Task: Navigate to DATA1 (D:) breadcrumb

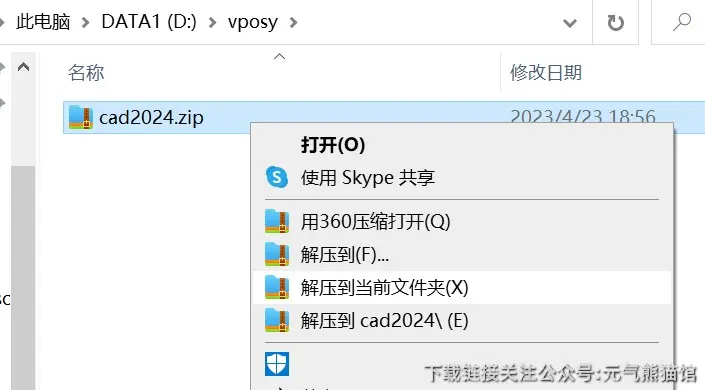Action: (149, 22)
